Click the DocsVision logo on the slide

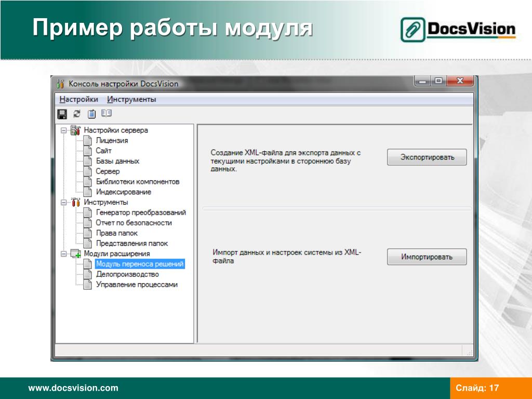pos(458,30)
